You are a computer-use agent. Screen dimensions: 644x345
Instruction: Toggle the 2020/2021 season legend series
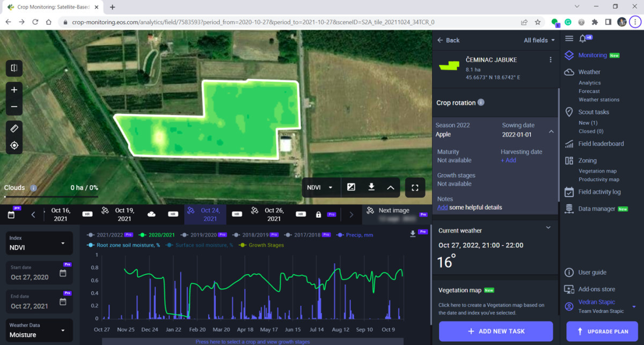point(158,235)
